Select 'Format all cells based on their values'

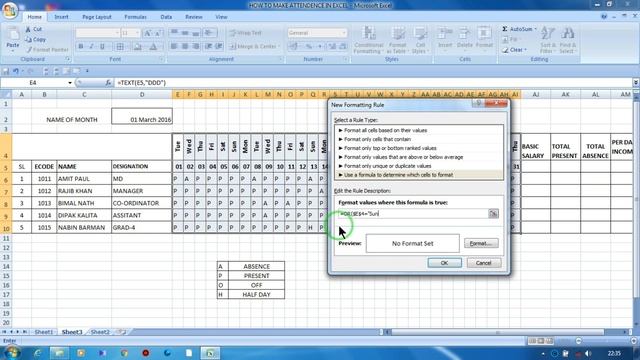click(x=419, y=131)
